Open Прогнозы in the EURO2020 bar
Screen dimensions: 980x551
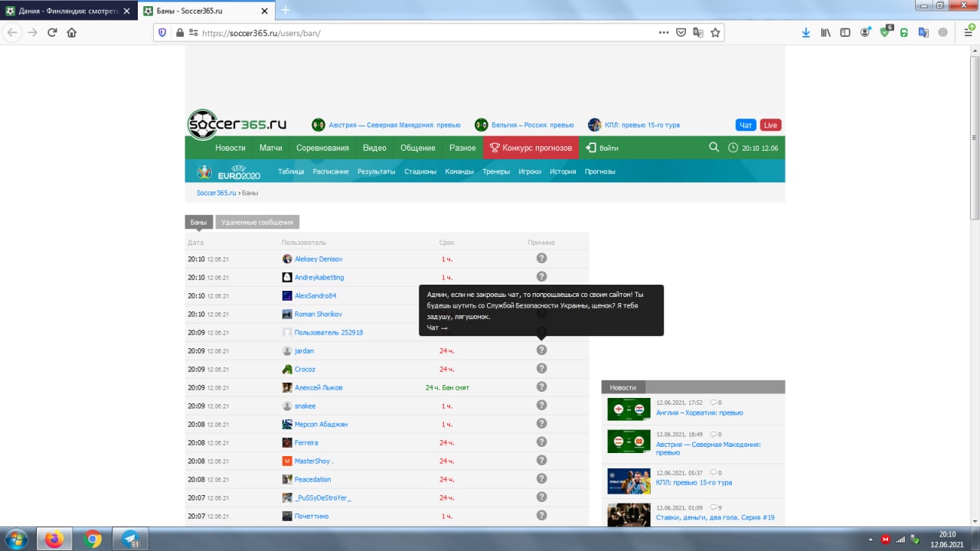600,171
